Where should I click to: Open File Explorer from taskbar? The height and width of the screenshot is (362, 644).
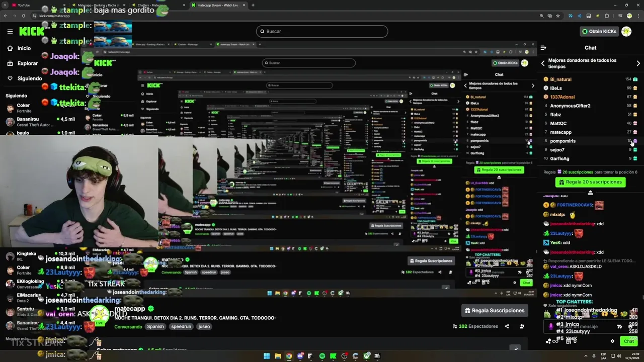(x=278, y=356)
